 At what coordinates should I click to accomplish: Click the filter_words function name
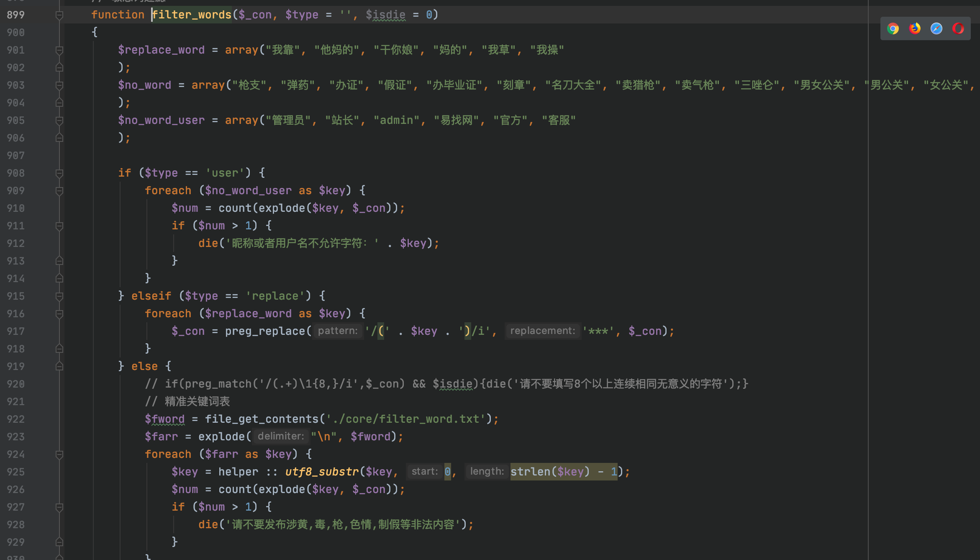click(x=192, y=15)
